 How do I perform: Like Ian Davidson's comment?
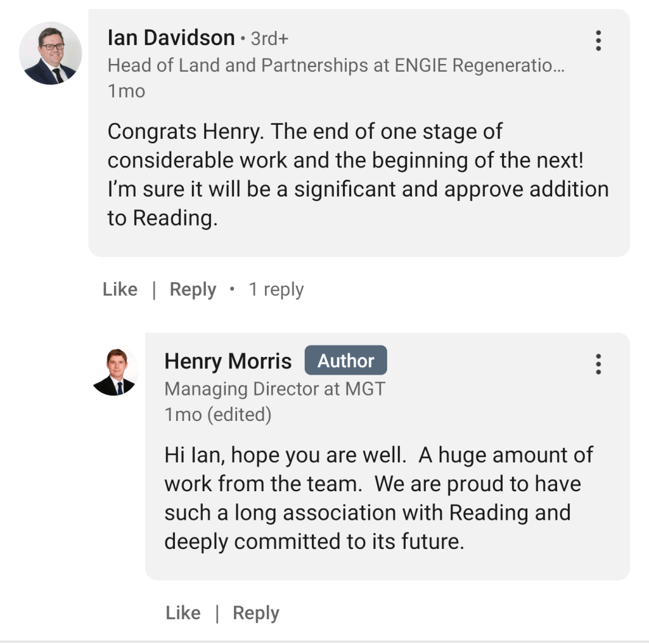point(120,290)
